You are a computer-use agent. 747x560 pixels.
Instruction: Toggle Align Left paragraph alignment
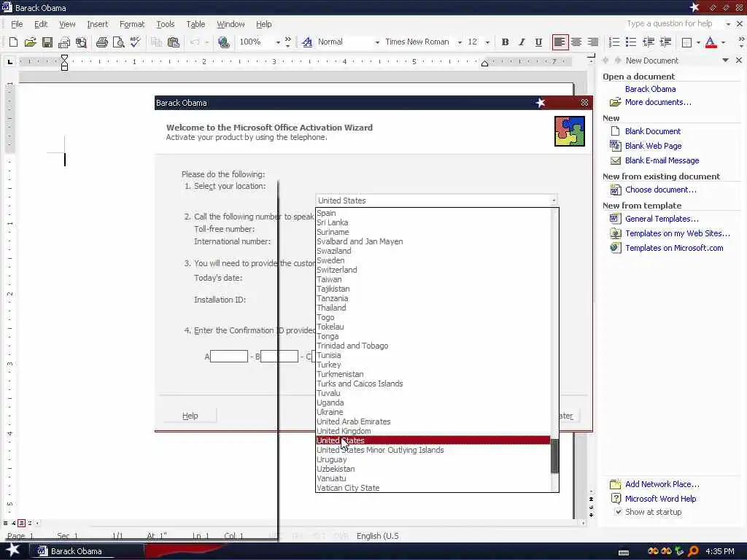(560, 42)
